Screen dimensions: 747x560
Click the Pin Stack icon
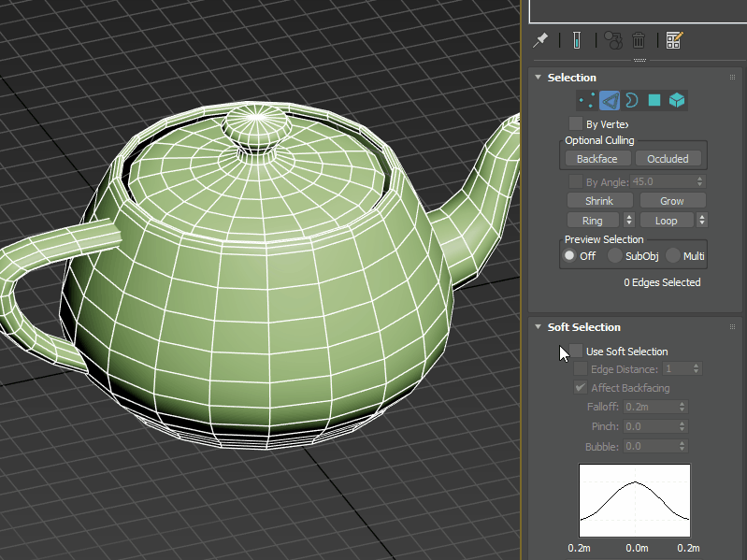(540, 40)
